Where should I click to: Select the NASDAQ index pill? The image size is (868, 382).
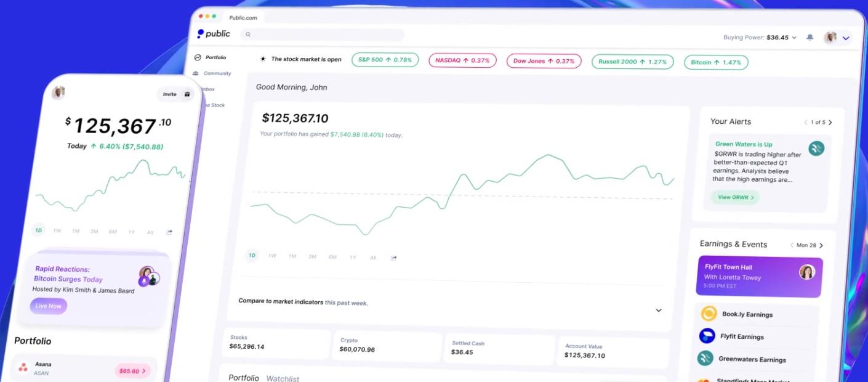pyautogui.click(x=462, y=60)
